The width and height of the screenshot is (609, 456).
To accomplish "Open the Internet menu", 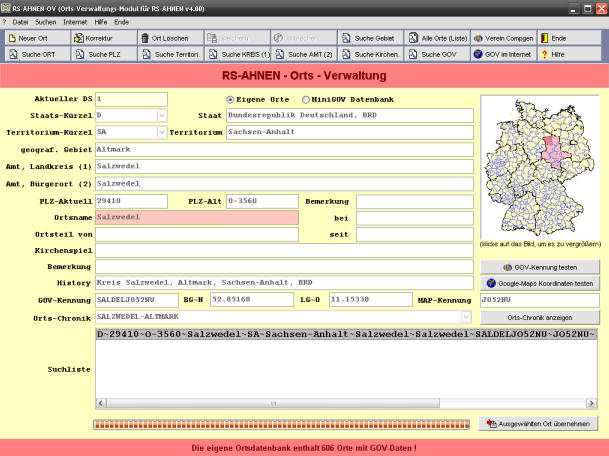I will click(75, 22).
